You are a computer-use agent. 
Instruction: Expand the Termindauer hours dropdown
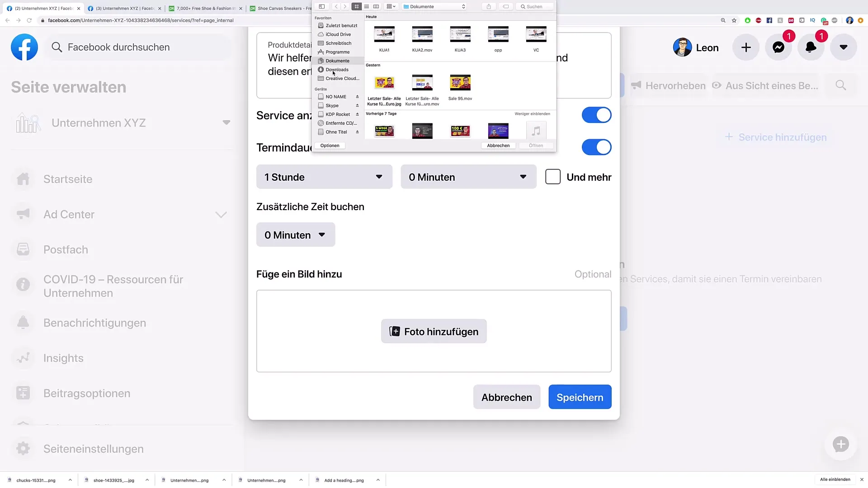coord(324,177)
